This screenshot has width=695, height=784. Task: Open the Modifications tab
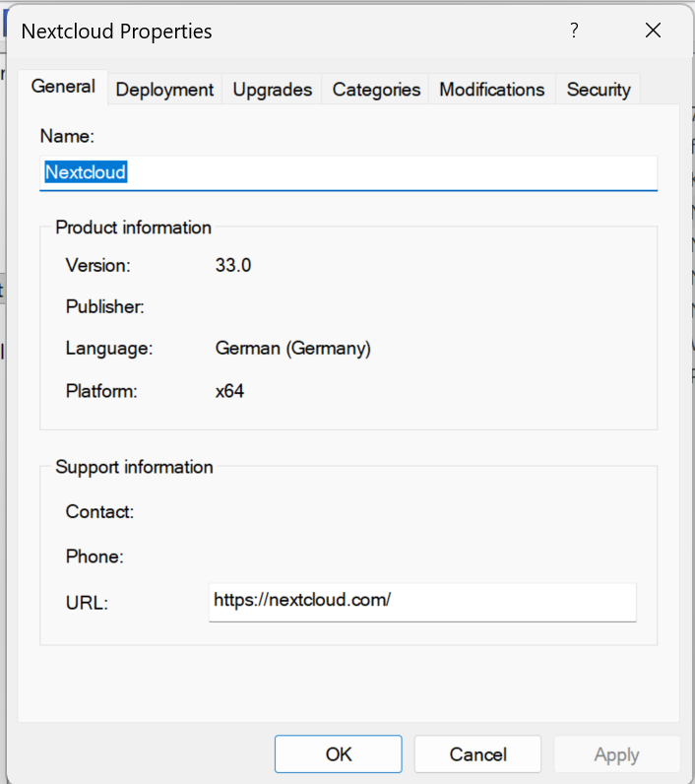pyautogui.click(x=491, y=90)
